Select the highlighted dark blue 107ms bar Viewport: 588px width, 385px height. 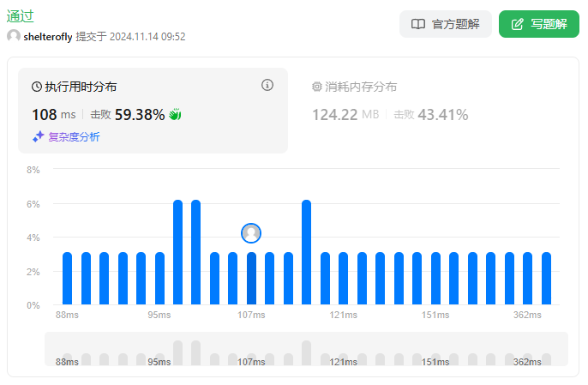[251, 278]
